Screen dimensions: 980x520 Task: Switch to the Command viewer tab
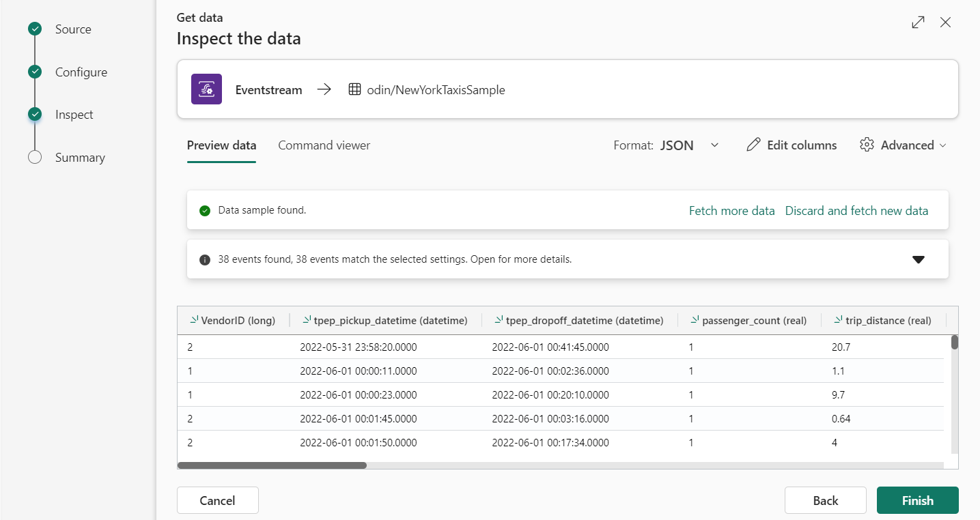point(324,145)
